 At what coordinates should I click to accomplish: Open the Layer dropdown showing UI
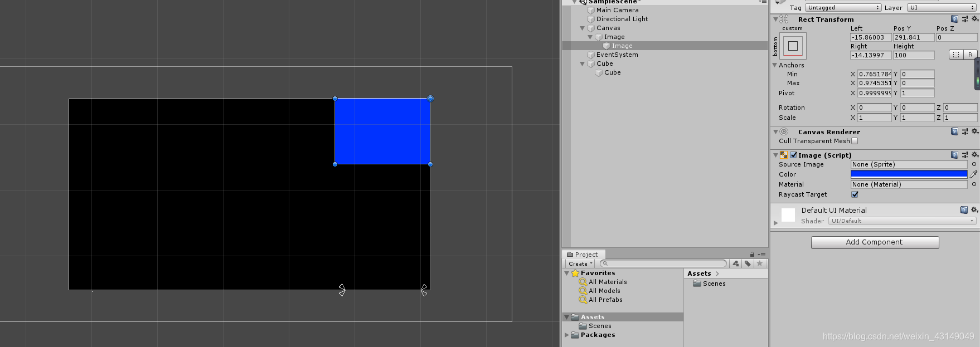[x=941, y=7]
